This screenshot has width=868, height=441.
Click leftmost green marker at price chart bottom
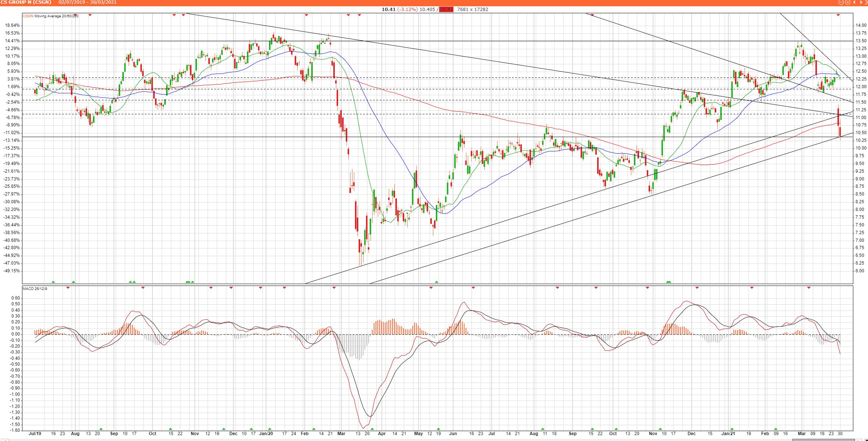[53, 282]
